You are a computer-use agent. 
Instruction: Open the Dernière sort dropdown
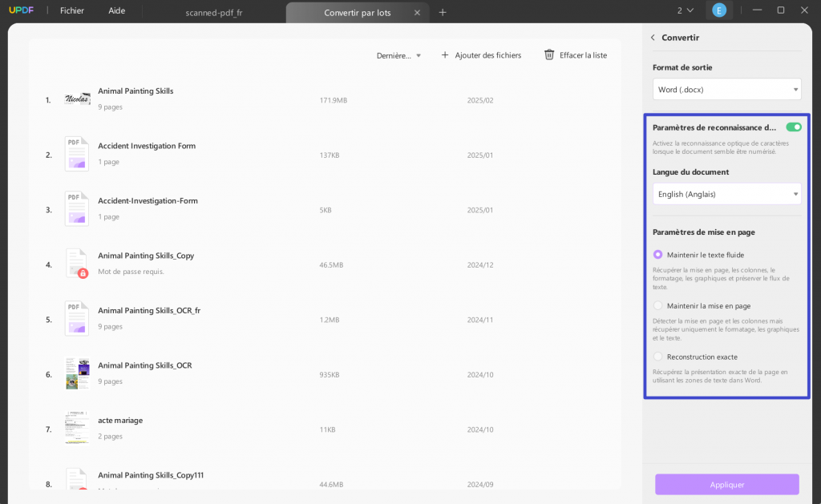click(398, 55)
